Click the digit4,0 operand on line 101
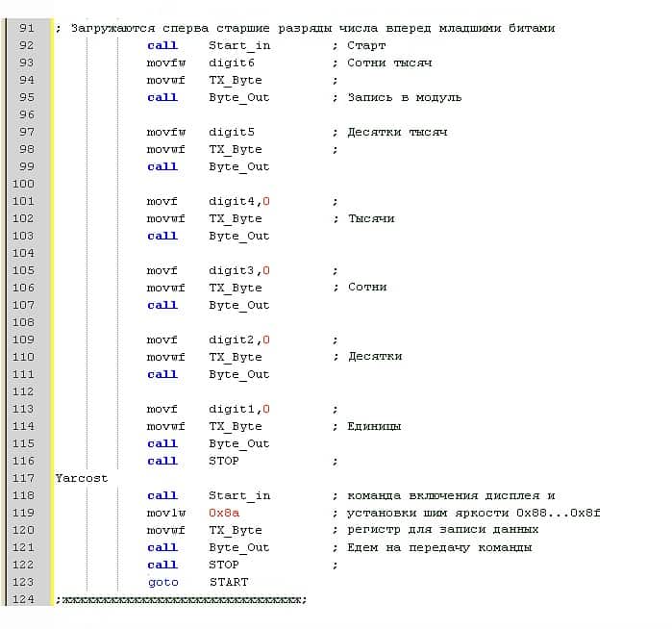Screen dimensions: 672x629 [239, 201]
